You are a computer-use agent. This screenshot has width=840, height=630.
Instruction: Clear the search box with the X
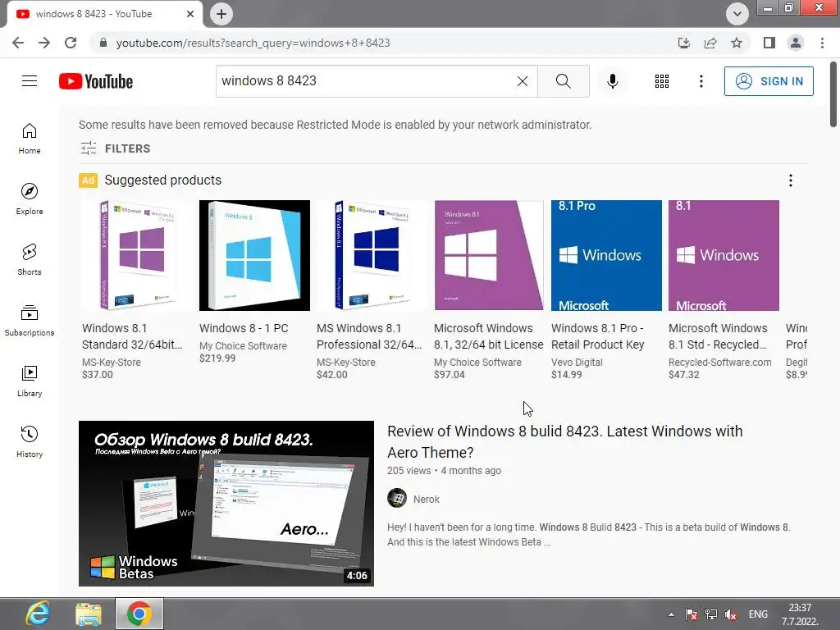coord(523,81)
